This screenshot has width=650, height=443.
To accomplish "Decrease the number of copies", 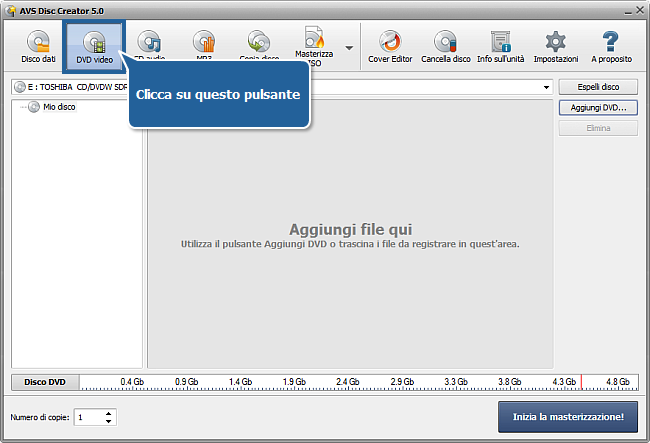I will (x=109, y=421).
